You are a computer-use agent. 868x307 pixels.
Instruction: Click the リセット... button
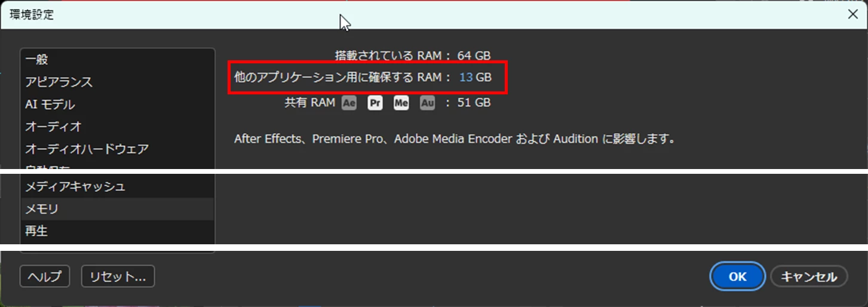click(x=118, y=277)
